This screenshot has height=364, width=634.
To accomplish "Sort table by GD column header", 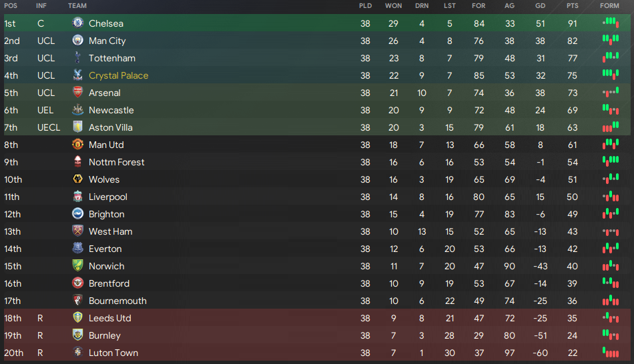I will [x=540, y=5].
